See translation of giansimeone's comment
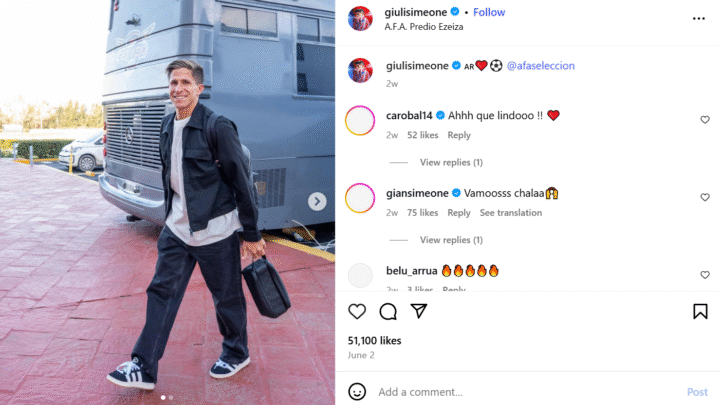Viewport: 720px width, 405px height. click(511, 213)
